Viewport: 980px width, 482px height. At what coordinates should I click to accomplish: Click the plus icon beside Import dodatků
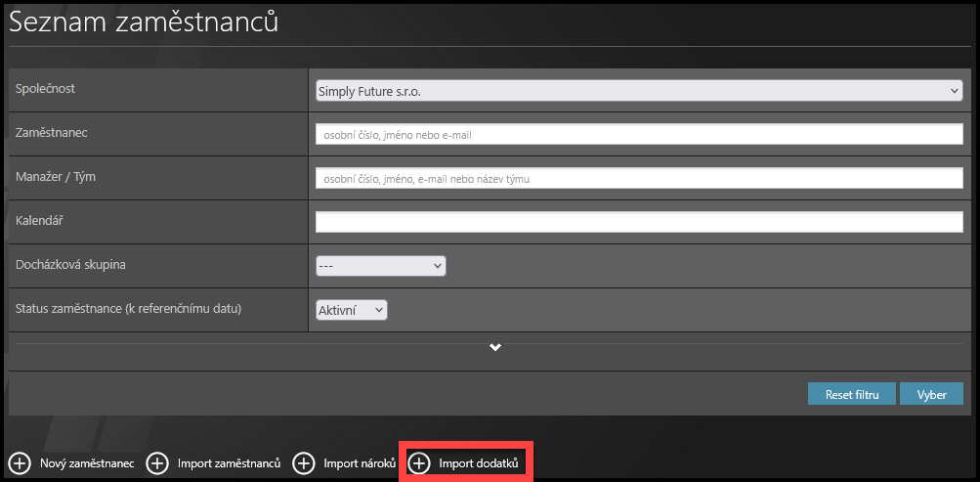[x=419, y=462]
